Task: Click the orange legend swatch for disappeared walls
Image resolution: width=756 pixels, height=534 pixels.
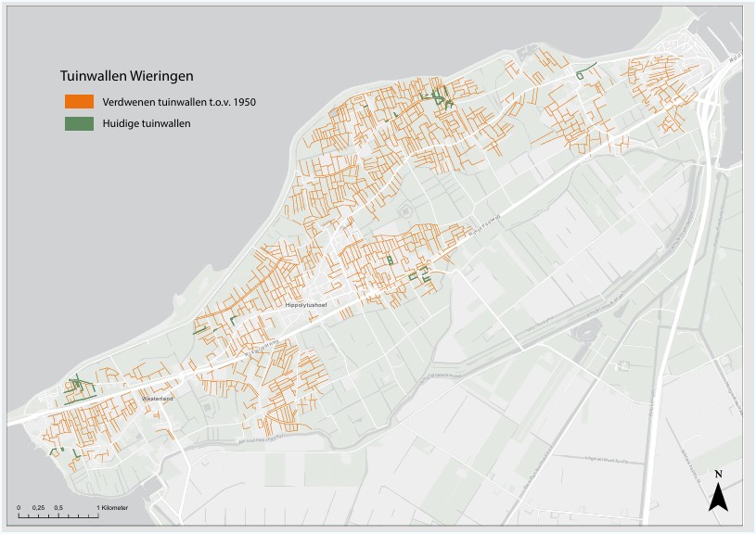Action: point(78,101)
